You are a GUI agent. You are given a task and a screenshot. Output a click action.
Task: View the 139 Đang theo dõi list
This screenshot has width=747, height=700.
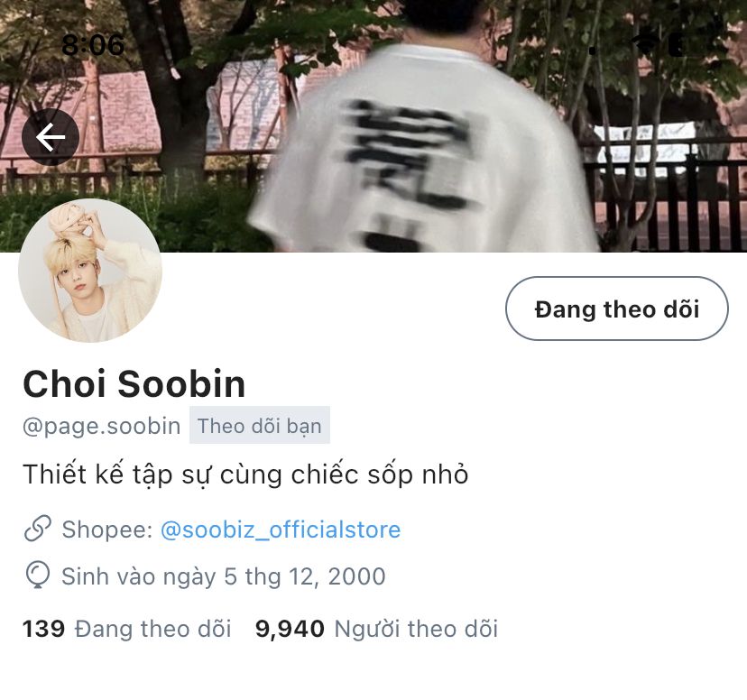click(126, 629)
